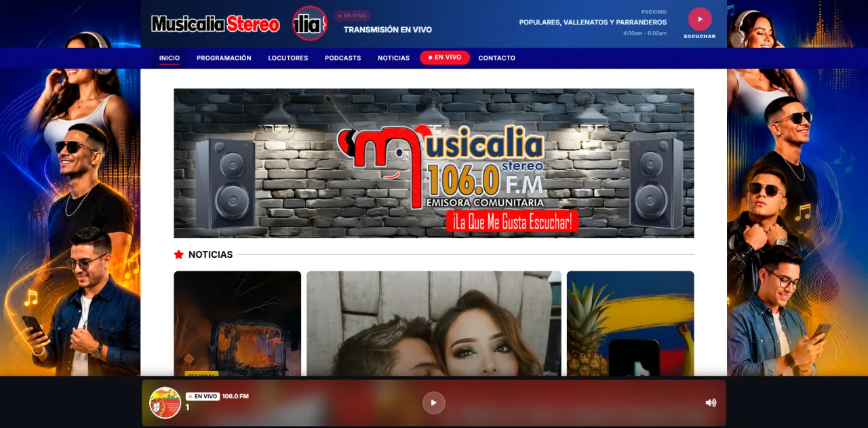This screenshot has height=428, width=868.
Task: Open the Programación menu item
Action: click(x=224, y=58)
